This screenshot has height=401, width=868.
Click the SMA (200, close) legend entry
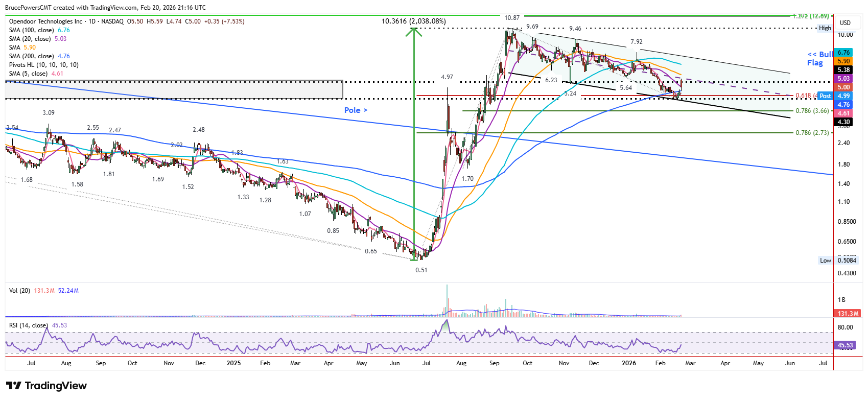(x=39, y=56)
